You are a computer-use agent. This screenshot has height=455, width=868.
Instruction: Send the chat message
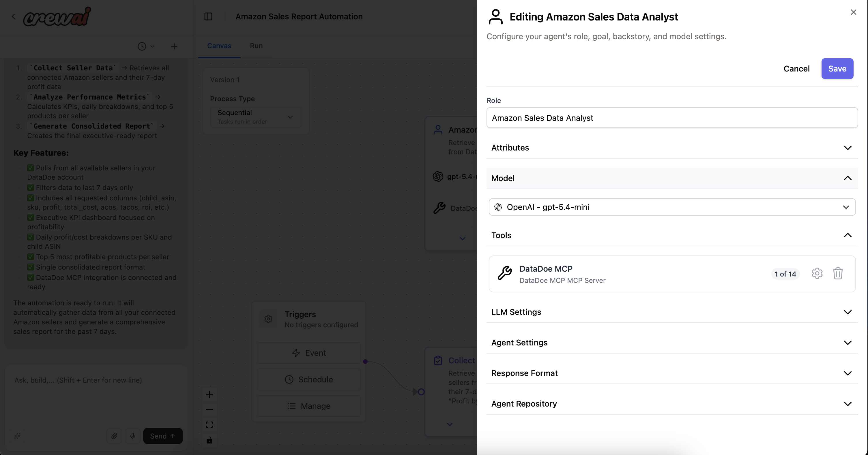[x=163, y=436]
